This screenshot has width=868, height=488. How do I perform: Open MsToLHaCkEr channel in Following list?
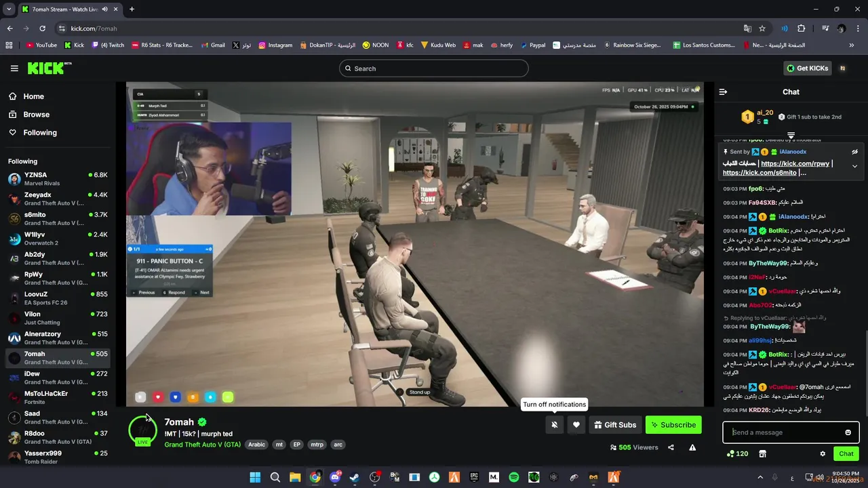58,397
